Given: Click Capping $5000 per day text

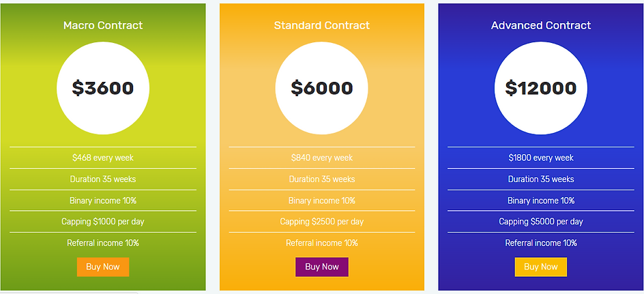Looking at the screenshot, I should [x=541, y=222].
